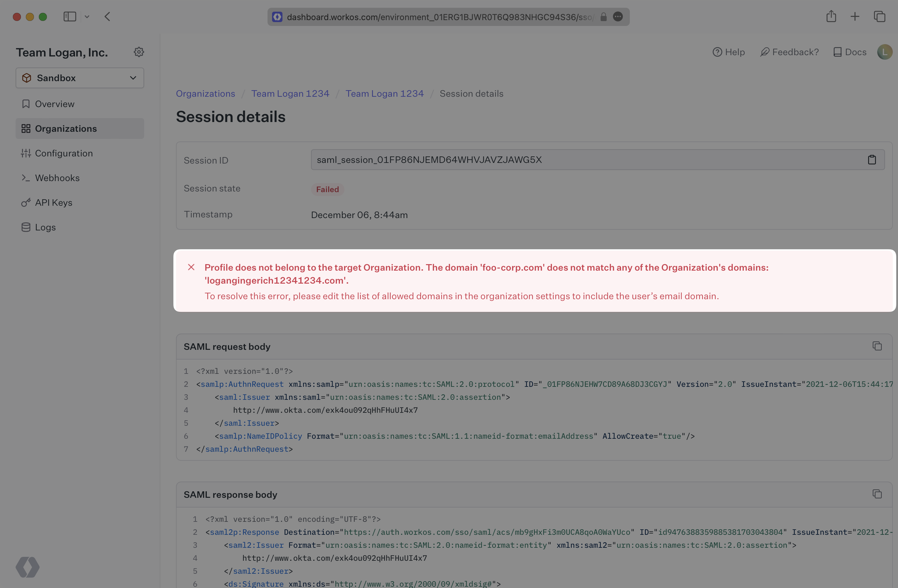Select the API Keys key icon

25,202
